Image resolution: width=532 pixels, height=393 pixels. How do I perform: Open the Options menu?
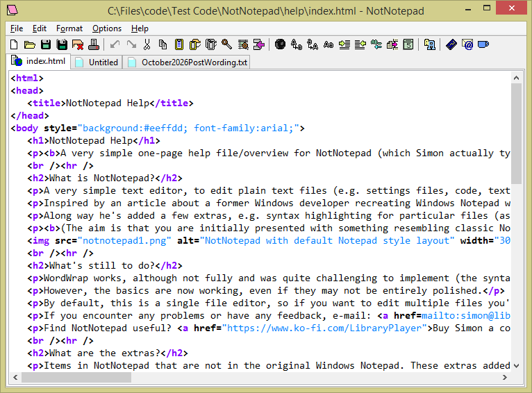(x=107, y=28)
